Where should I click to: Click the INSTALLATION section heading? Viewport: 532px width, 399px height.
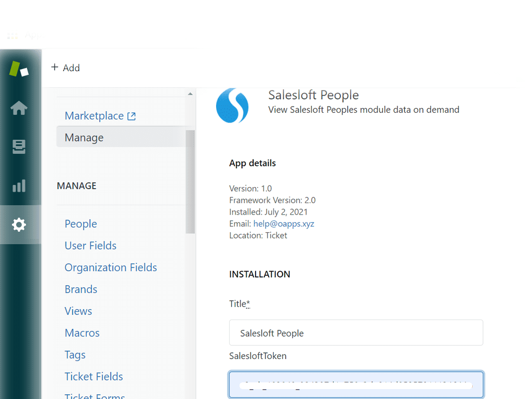pos(260,274)
